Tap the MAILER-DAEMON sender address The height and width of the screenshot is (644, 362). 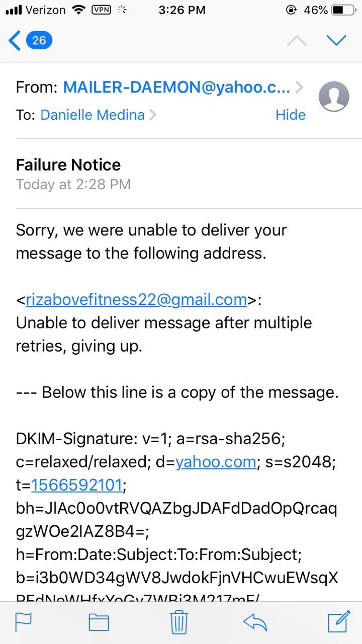[176, 88]
